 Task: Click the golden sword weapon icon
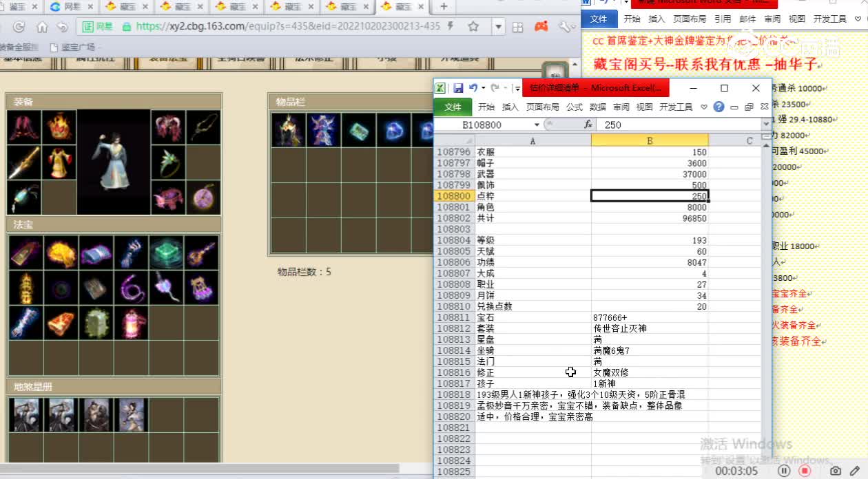24,162
